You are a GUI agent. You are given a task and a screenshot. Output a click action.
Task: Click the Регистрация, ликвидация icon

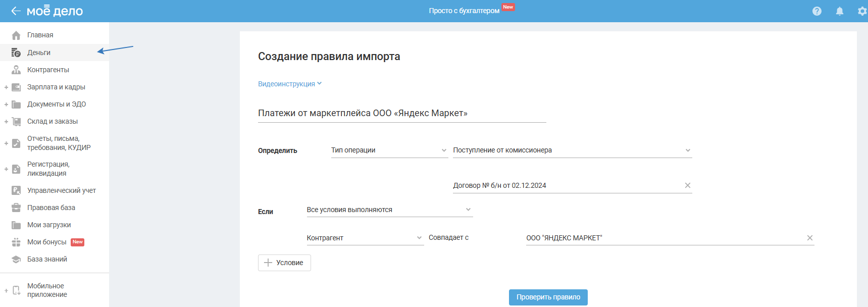16,169
